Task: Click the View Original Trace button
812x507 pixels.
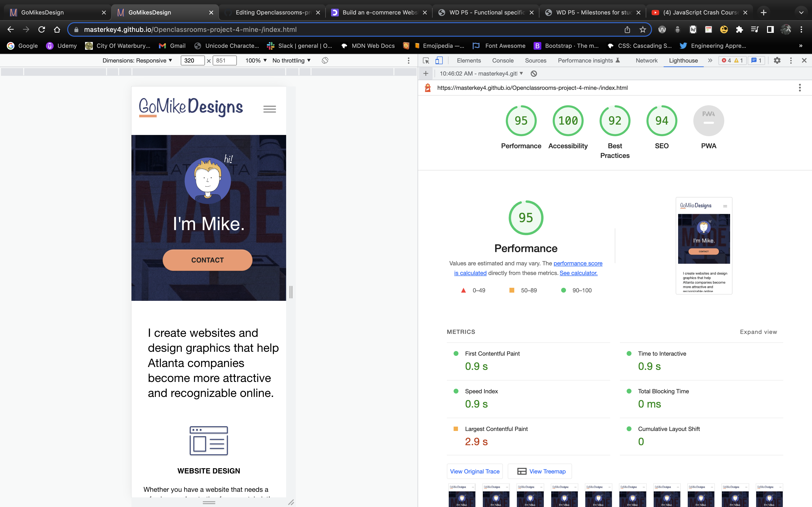Action: point(474,471)
